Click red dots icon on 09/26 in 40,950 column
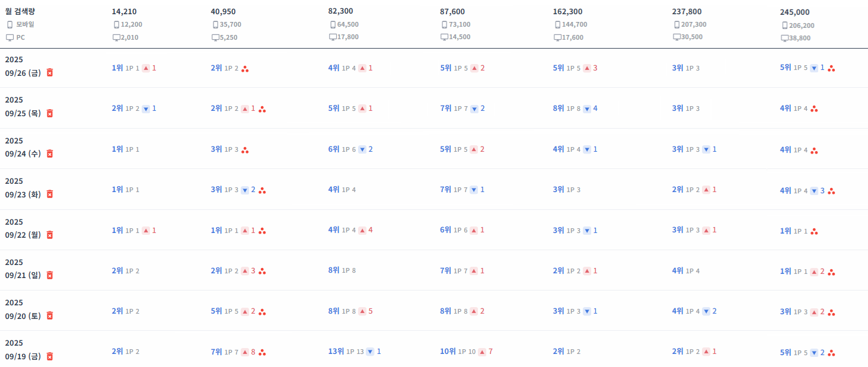The image size is (868, 367). 245,69
